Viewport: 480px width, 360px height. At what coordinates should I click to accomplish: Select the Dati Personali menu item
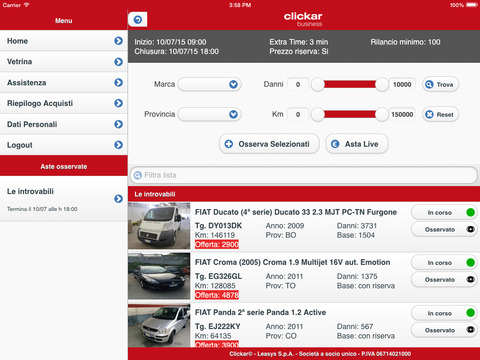64,124
